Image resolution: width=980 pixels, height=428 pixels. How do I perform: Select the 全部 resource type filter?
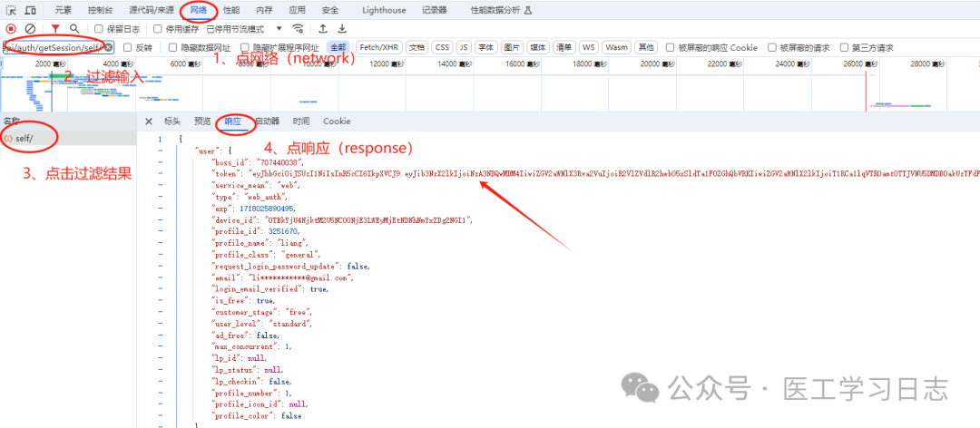coord(338,47)
